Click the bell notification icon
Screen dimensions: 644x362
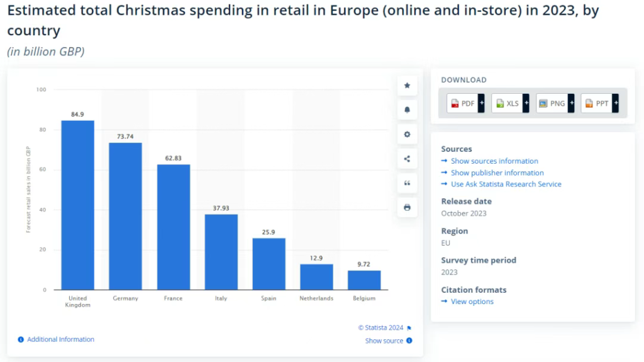click(x=407, y=110)
